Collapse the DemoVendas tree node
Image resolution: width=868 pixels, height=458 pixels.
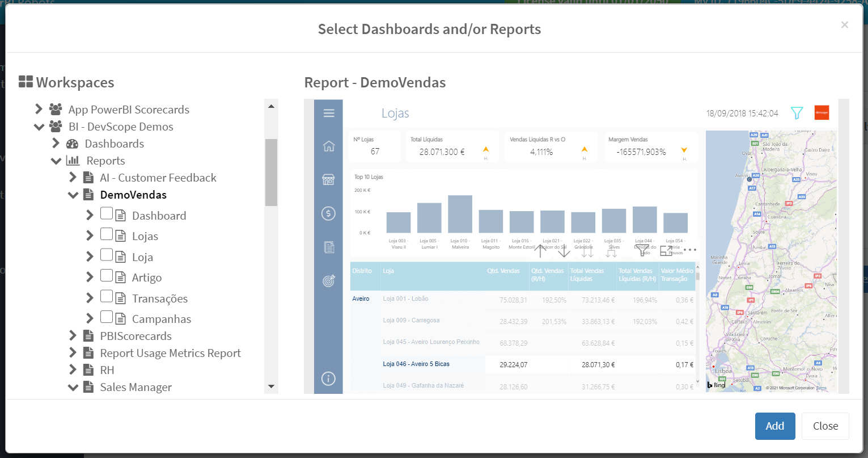73,195
